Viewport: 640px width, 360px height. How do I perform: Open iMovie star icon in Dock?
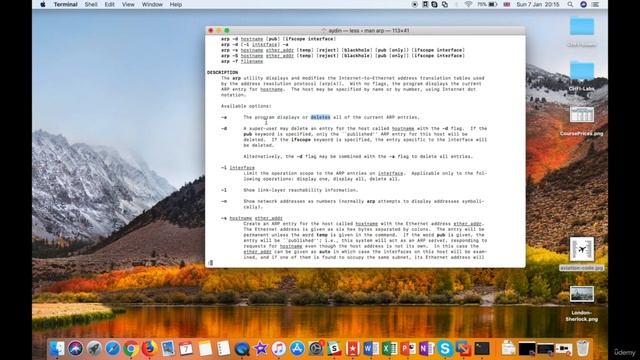[260, 349]
